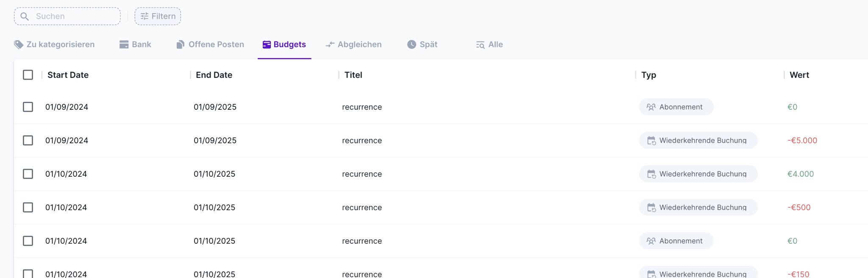868x278 pixels.
Task: Click the Spät clock icon
Action: (412, 44)
